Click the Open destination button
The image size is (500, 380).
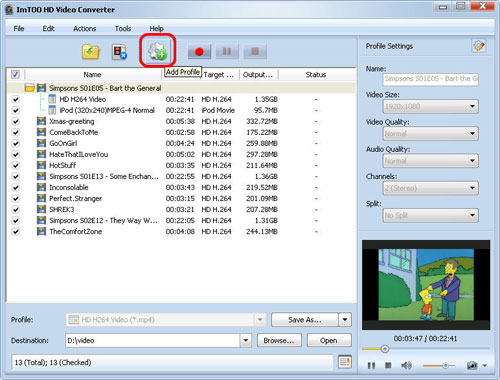click(x=329, y=340)
